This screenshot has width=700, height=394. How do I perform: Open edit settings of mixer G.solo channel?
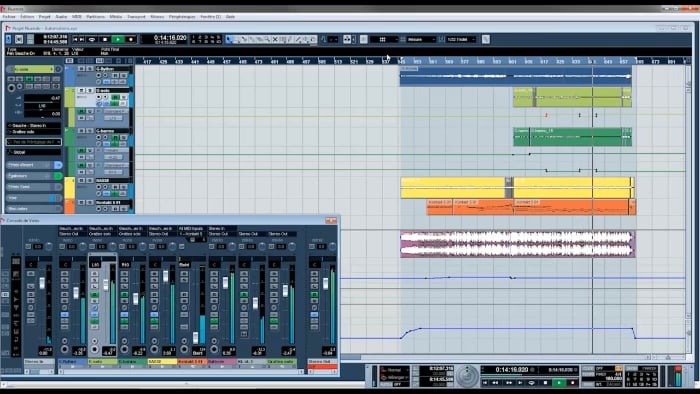coord(94,307)
